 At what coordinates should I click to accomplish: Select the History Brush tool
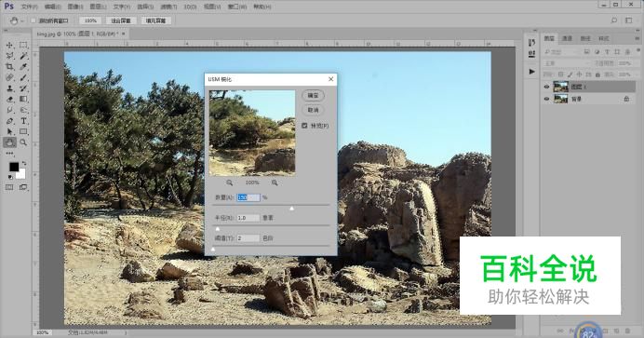pyautogui.click(x=23, y=88)
